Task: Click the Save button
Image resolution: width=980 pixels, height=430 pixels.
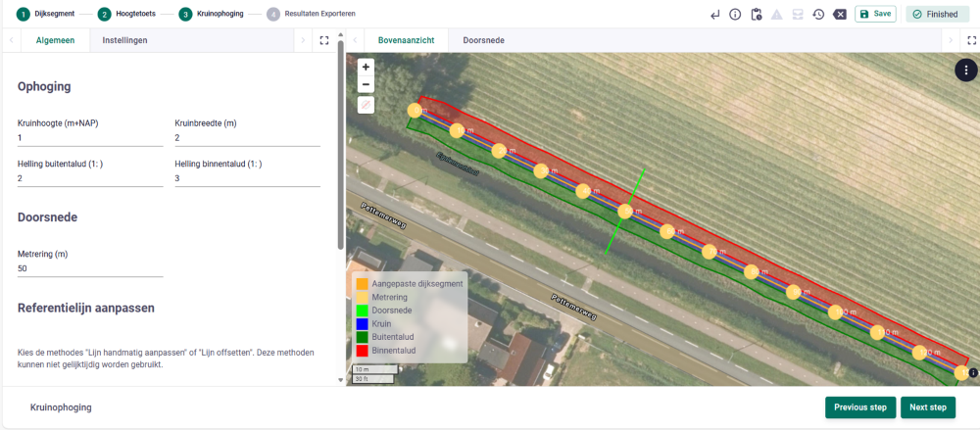Action: coord(875,14)
